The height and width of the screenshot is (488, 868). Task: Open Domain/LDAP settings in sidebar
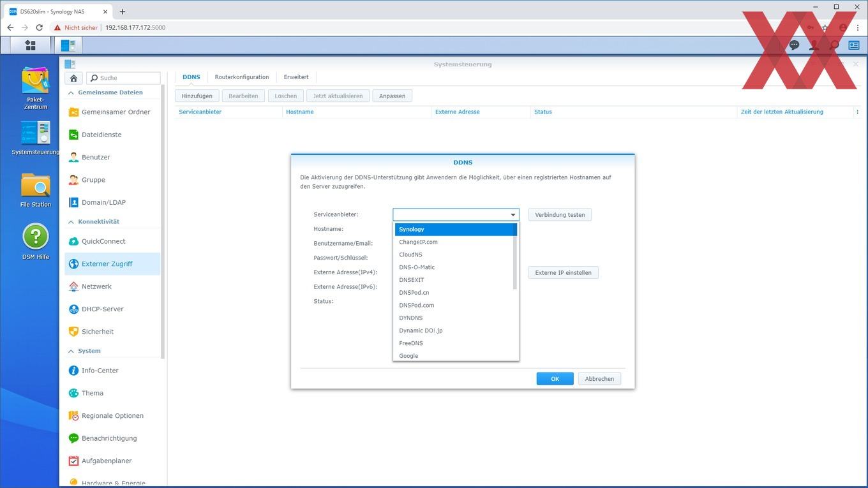pyautogui.click(x=112, y=202)
